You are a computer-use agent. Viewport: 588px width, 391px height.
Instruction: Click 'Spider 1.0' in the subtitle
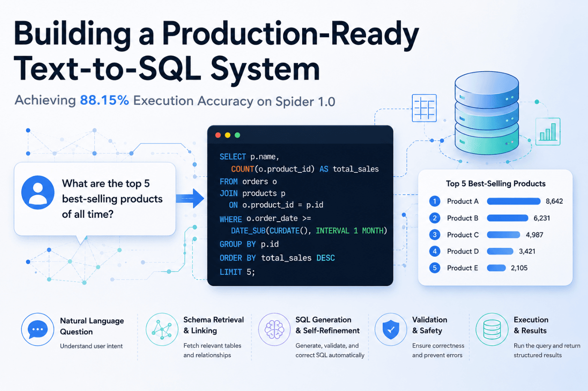coord(305,101)
